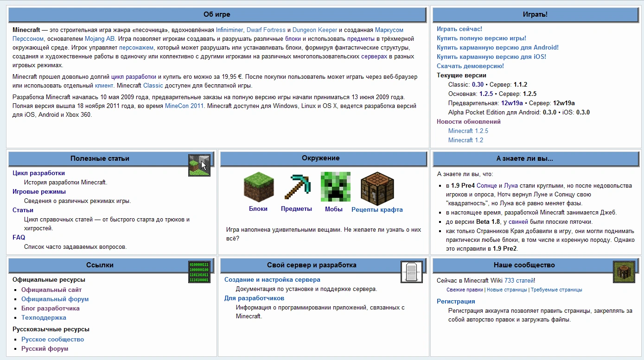
Task: Follow the цикл разработки link in paragraph
Action: click(x=134, y=76)
